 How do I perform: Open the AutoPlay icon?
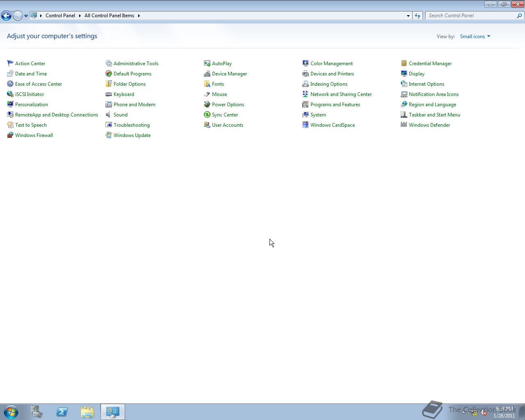click(207, 63)
